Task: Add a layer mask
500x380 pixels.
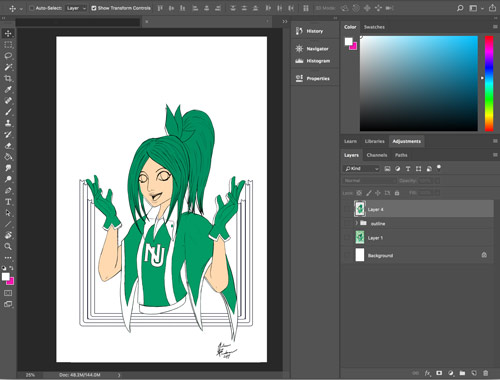Action: [x=439, y=373]
